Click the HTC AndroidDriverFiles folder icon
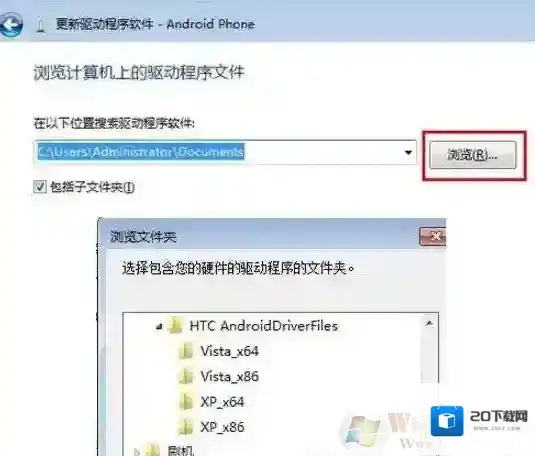This screenshot has height=456, width=535. click(x=175, y=326)
